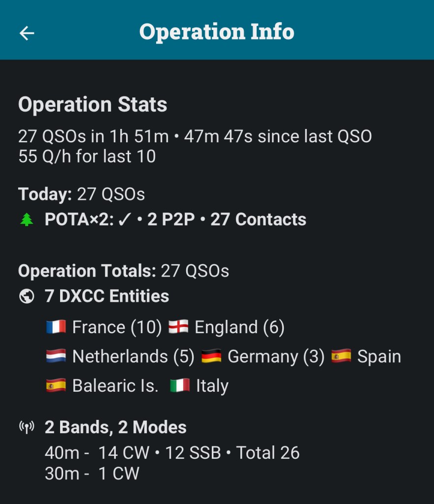Image resolution: width=434 pixels, height=504 pixels.
Task: Select the Operation Info title
Action: pos(217,32)
